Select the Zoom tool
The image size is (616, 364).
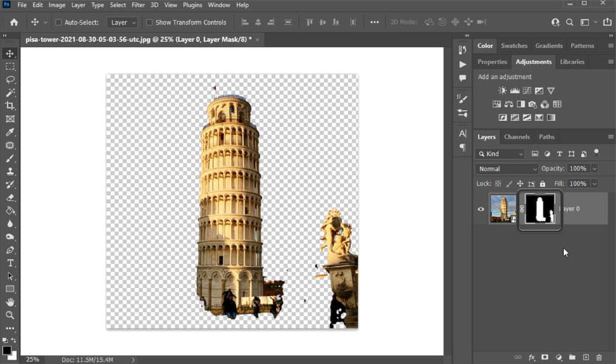click(x=10, y=315)
